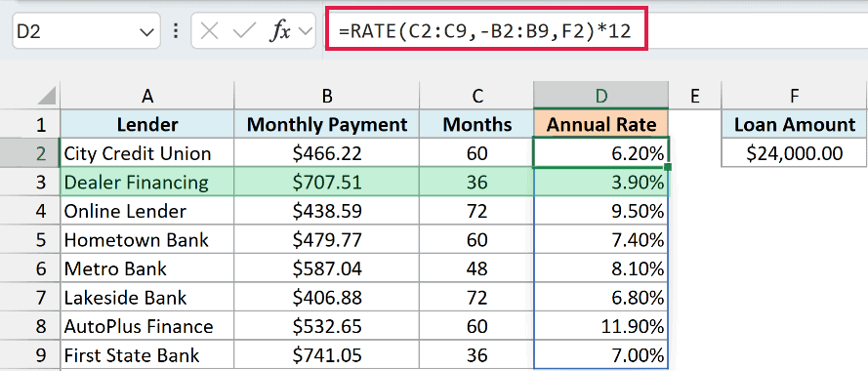Click the Monthly Payment header cell

pyautogui.click(x=327, y=125)
